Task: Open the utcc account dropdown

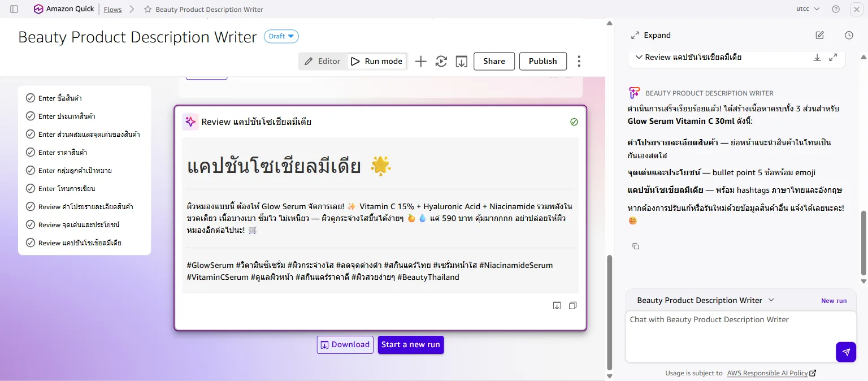Action: pos(808,9)
